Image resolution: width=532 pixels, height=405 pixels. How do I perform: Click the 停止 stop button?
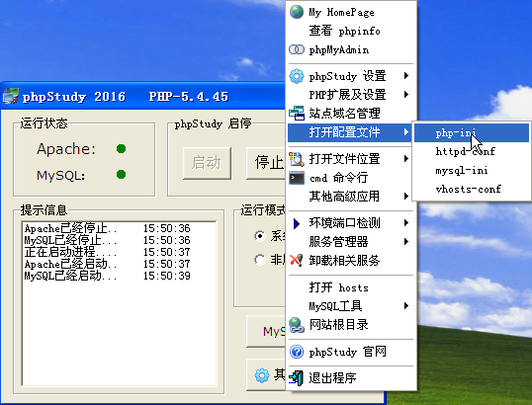tap(265, 163)
